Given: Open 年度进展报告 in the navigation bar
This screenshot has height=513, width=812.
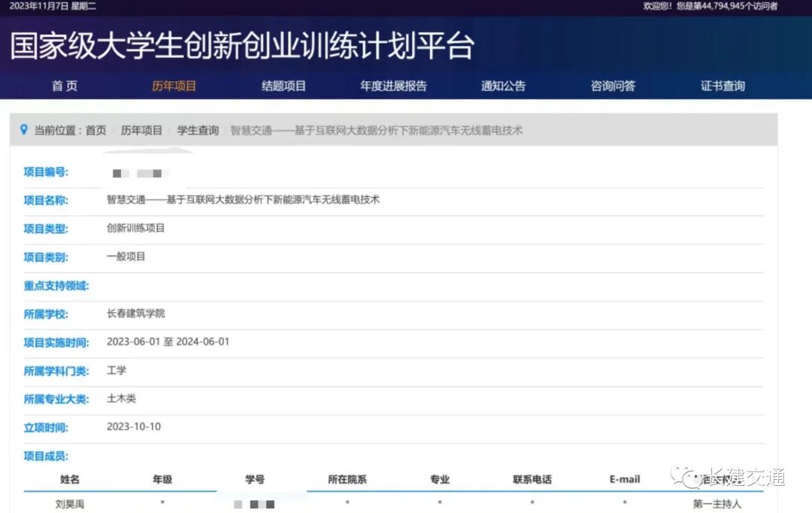Looking at the screenshot, I should [393, 86].
